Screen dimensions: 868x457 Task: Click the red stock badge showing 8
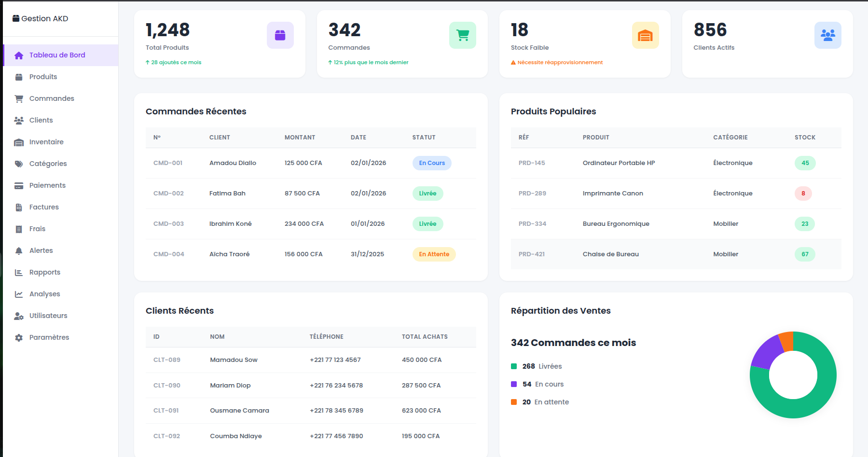coord(803,194)
